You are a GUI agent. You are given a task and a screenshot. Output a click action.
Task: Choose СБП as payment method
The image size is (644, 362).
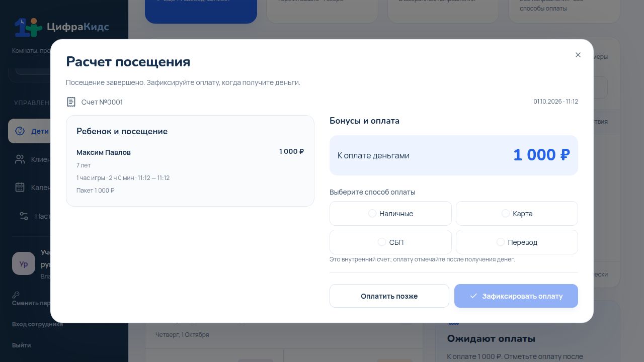[390, 242]
